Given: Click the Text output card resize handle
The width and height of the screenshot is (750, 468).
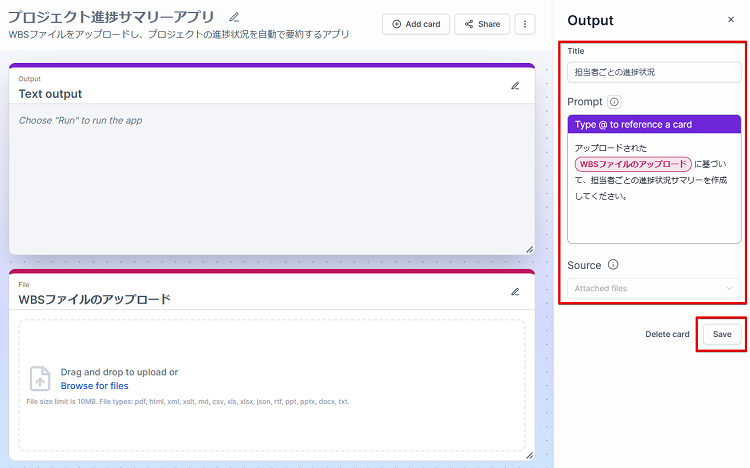Looking at the screenshot, I should pyautogui.click(x=529, y=249).
